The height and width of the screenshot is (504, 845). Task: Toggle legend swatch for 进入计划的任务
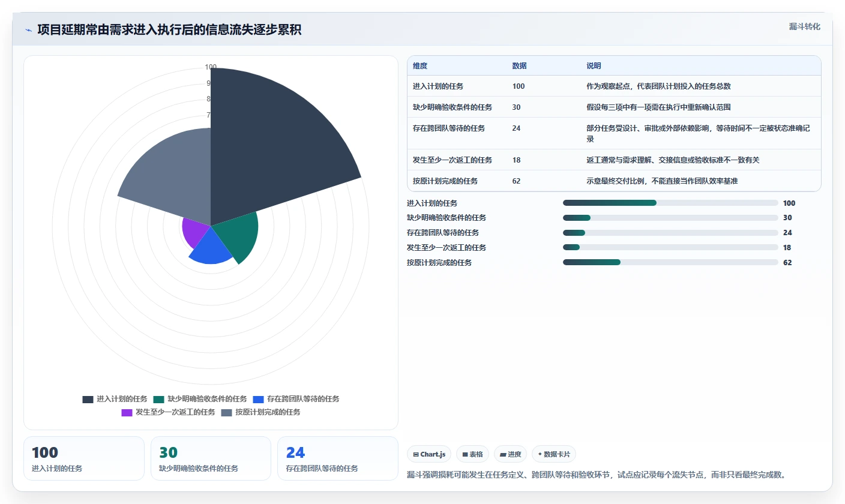click(x=88, y=399)
